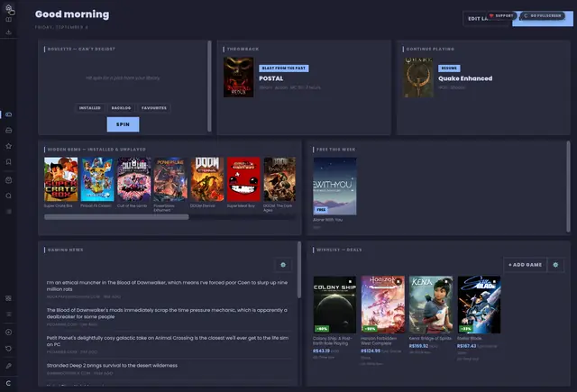The image size is (577, 392).
Task: Click the R$43.19 Colony Ship price
Action: 321,351
